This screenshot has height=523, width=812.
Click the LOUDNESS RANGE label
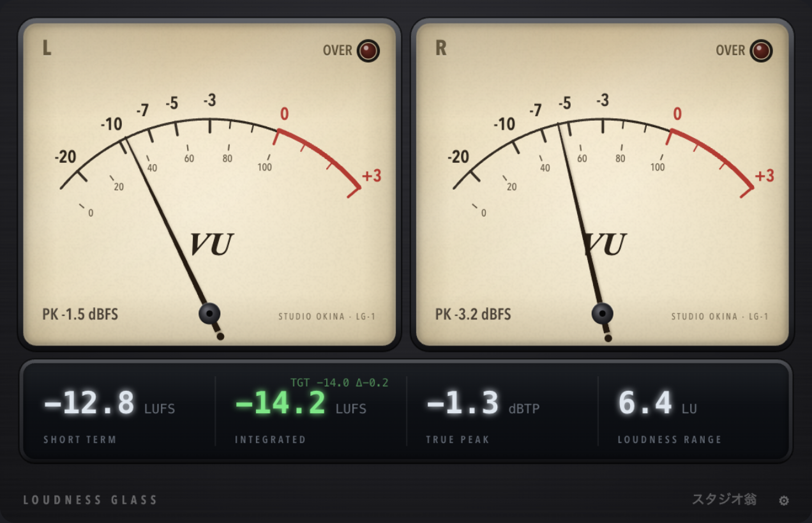(670, 439)
